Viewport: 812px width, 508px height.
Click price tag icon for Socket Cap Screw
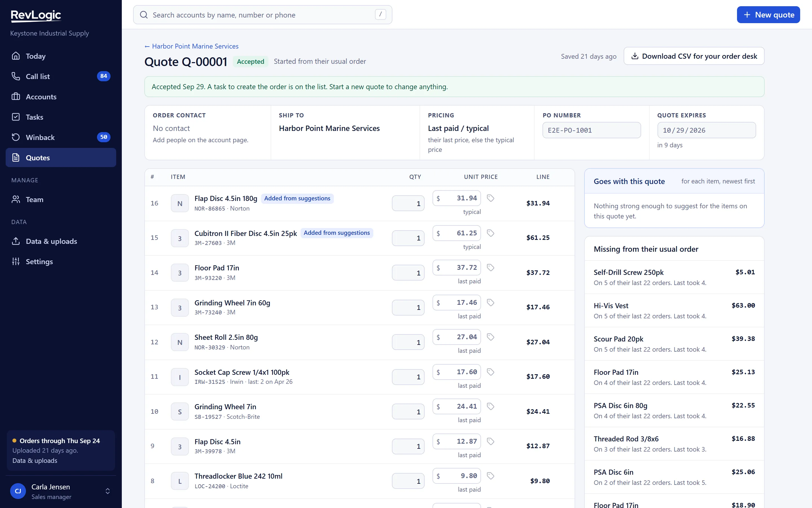coord(490,372)
